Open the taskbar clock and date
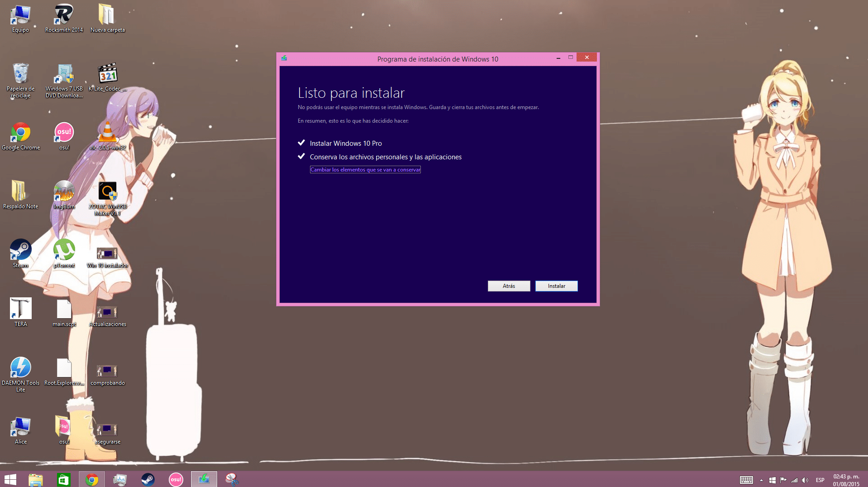This screenshot has height=487, width=868. pos(846,480)
